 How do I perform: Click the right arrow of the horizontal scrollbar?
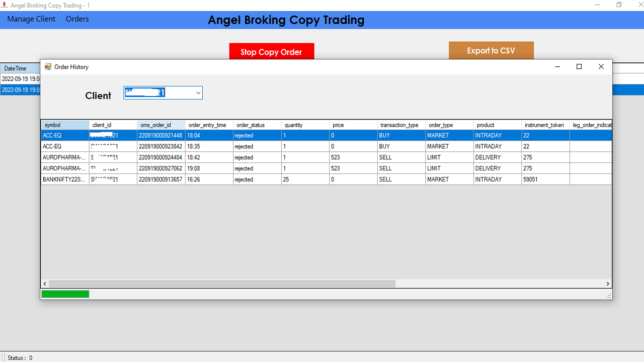[x=608, y=284]
